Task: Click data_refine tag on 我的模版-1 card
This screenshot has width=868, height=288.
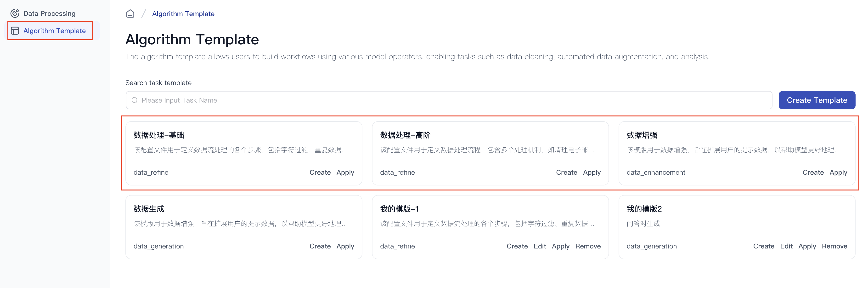Action: [x=397, y=246]
